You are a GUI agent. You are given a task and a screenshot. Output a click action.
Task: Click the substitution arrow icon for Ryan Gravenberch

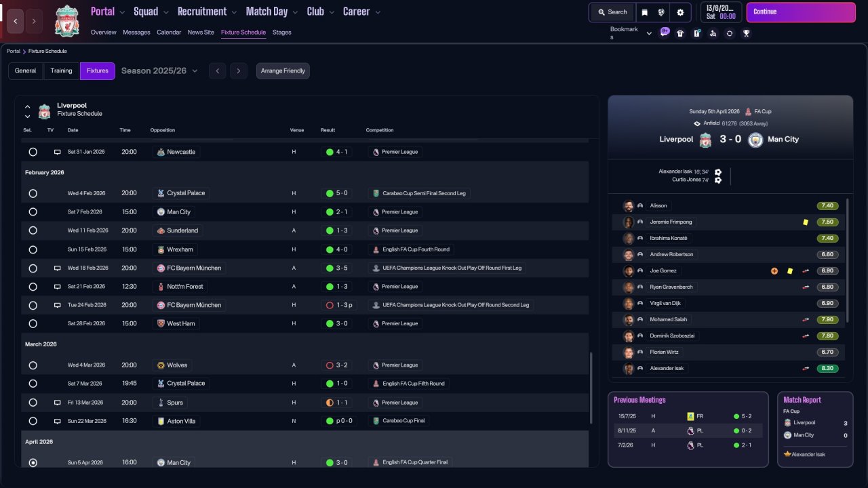point(806,287)
